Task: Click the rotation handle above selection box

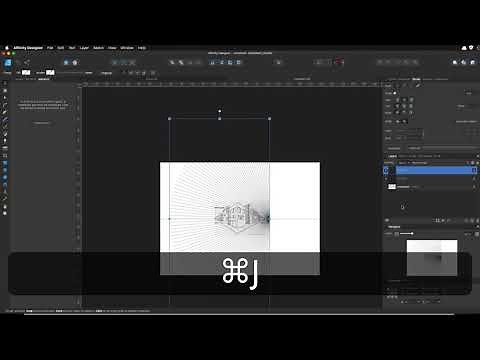Action: [219, 111]
